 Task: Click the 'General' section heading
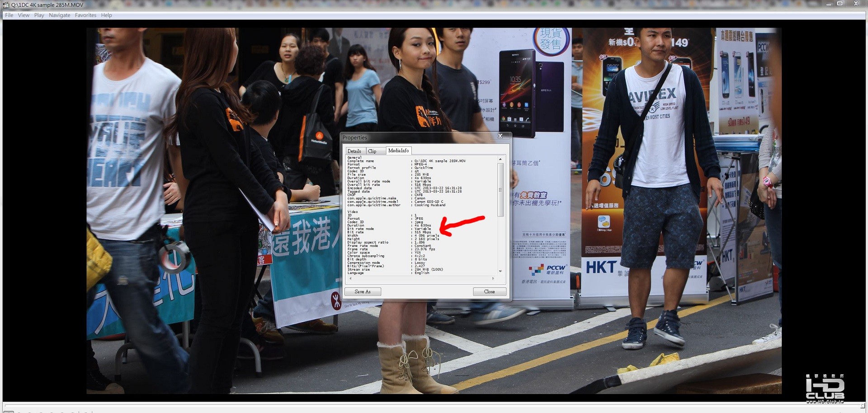354,158
